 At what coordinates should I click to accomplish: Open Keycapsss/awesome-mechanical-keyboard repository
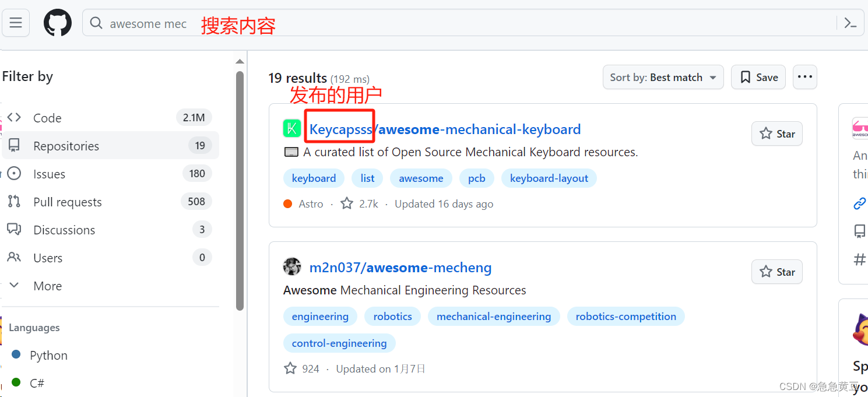point(445,129)
